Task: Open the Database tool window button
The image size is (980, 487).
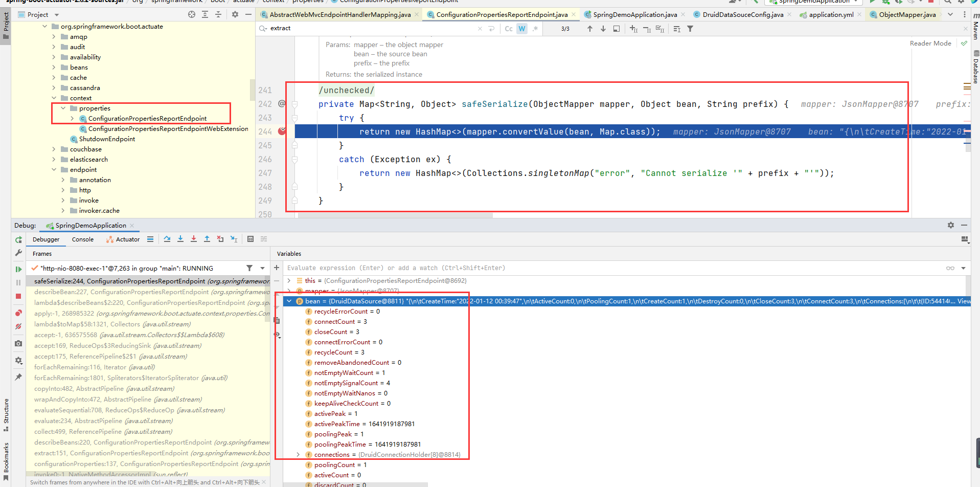Action: coord(975,68)
